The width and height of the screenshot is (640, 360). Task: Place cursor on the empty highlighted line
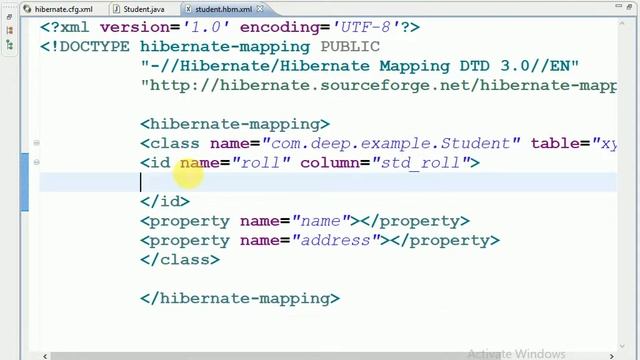pos(328,182)
